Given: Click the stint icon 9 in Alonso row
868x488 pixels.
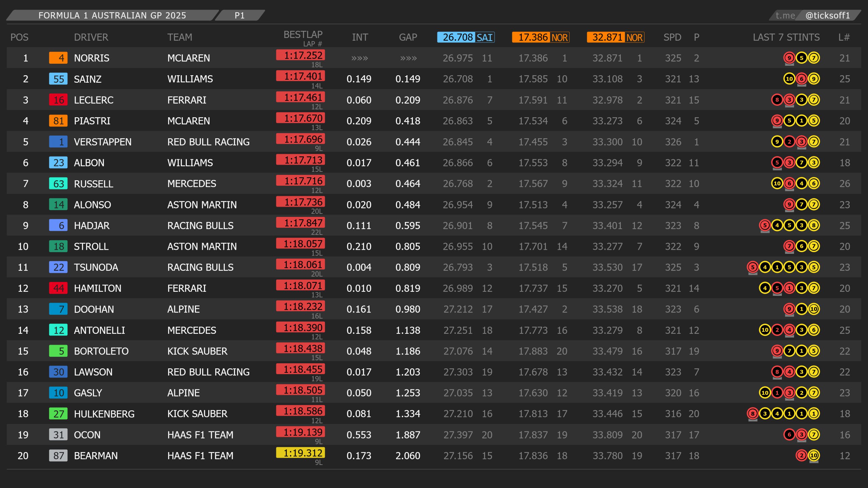Looking at the screenshot, I should (789, 205).
